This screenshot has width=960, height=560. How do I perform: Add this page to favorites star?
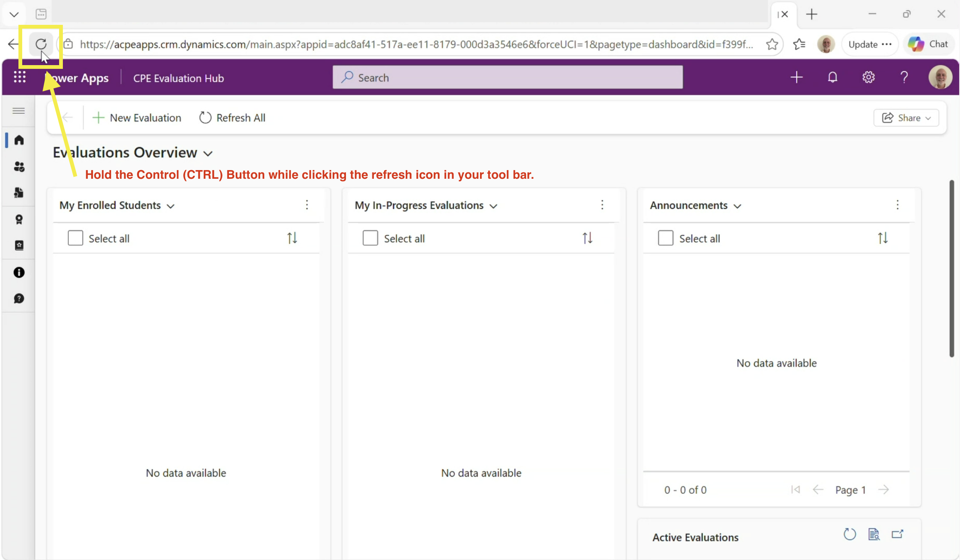(772, 44)
